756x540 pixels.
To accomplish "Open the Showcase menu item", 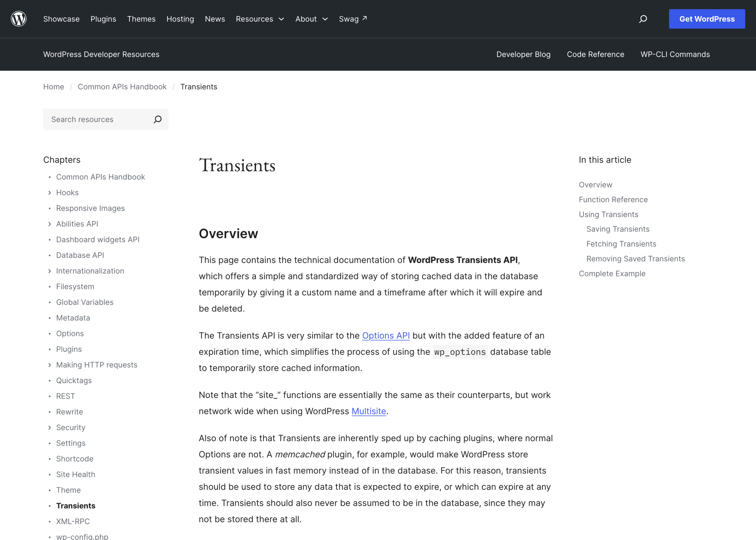I will pyautogui.click(x=61, y=19).
